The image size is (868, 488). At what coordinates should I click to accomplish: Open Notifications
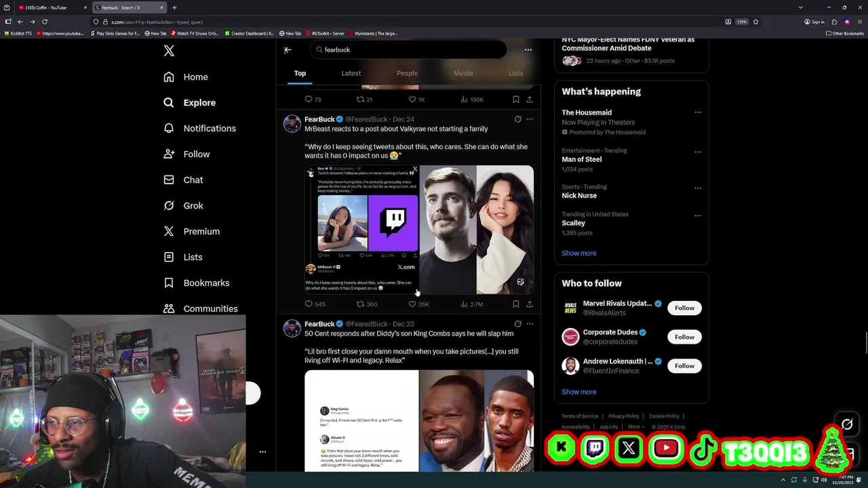[x=200, y=129]
